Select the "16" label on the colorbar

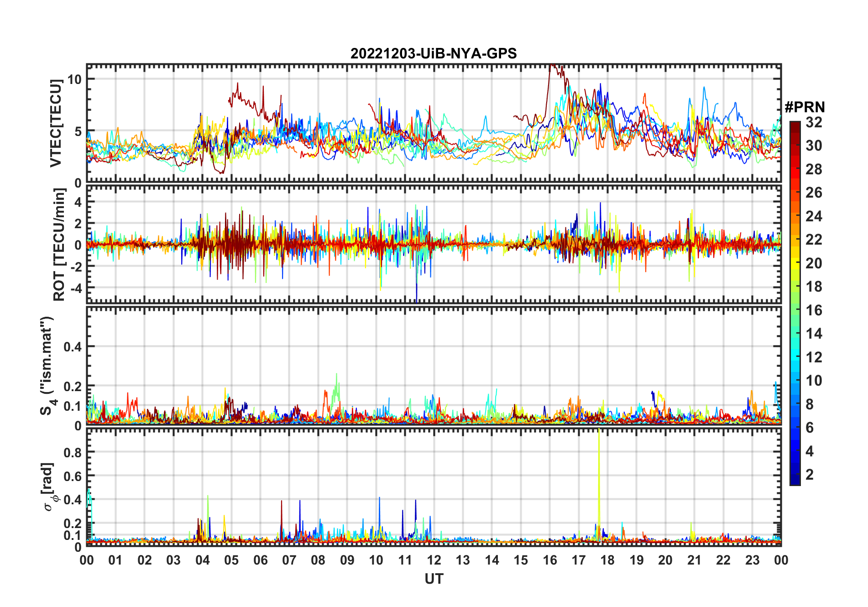[x=814, y=310]
